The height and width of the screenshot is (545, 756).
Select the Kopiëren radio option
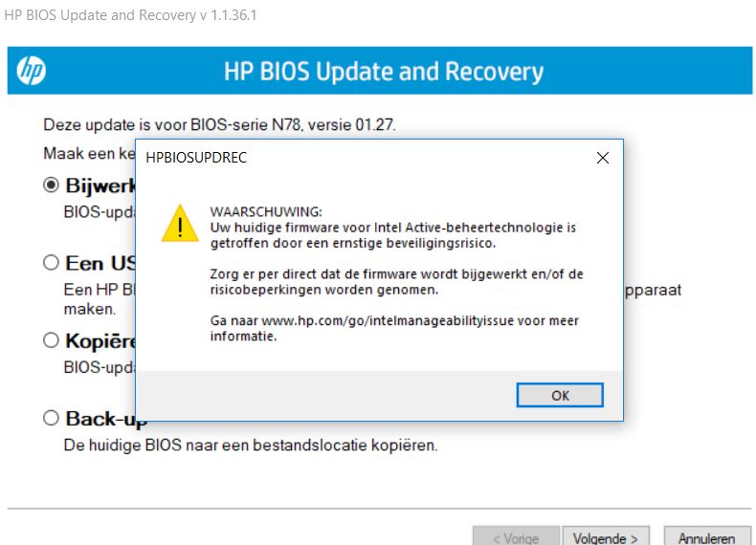[51, 340]
